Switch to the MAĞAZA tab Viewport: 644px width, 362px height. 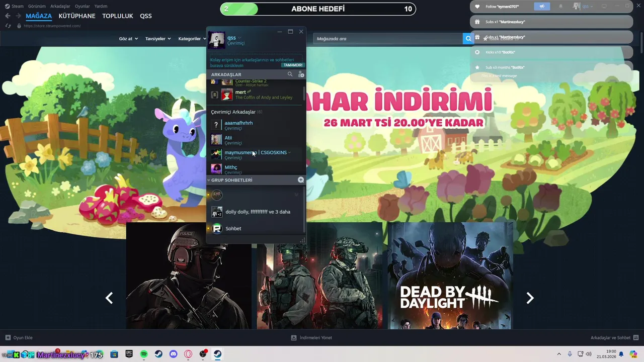click(x=39, y=16)
